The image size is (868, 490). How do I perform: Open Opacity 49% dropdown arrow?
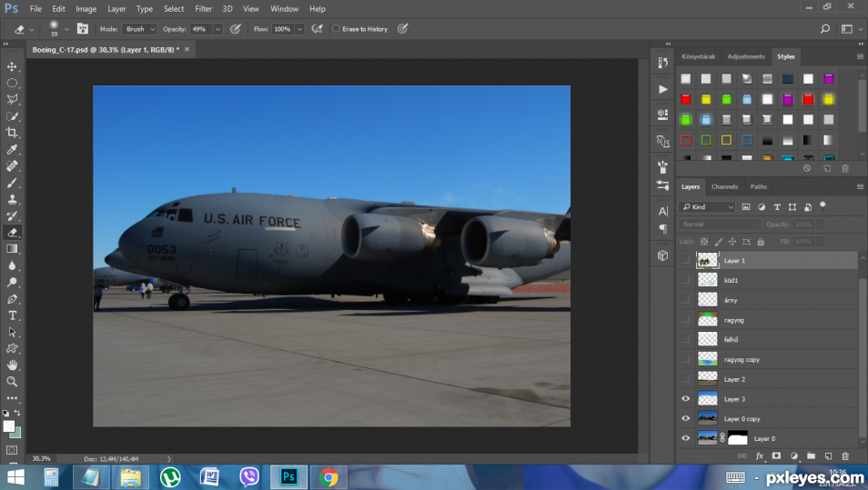pos(217,29)
